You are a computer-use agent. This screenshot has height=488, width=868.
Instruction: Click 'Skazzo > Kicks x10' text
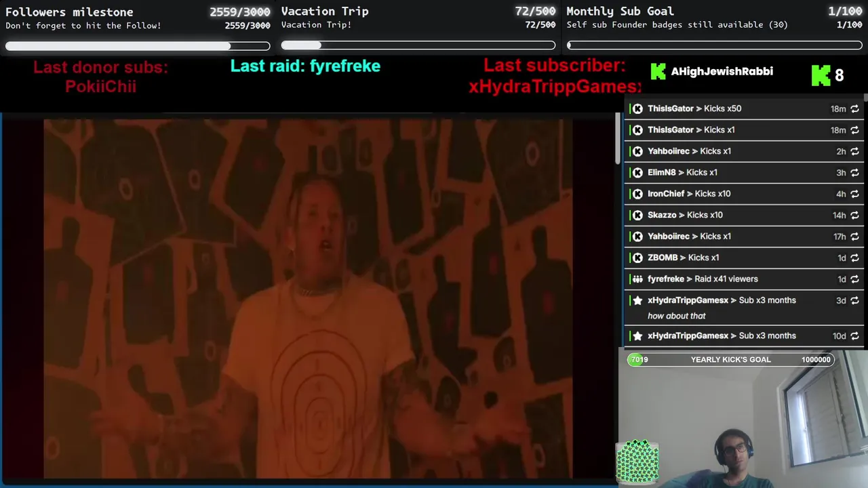point(685,215)
